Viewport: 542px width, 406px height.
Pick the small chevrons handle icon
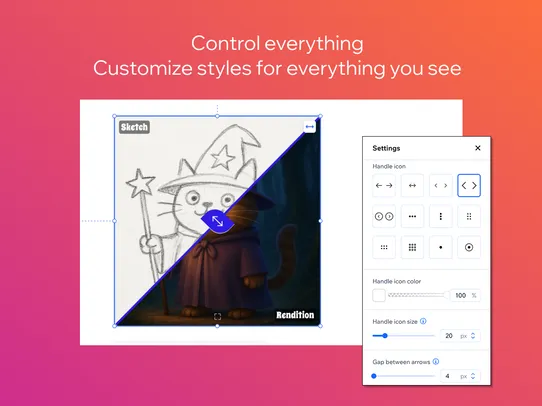click(x=440, y=186)
